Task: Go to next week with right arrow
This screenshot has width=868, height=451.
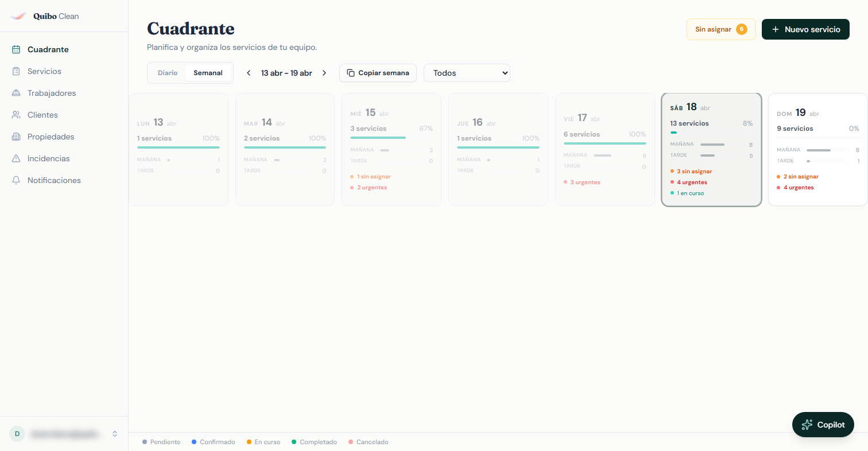Action: 324,73
